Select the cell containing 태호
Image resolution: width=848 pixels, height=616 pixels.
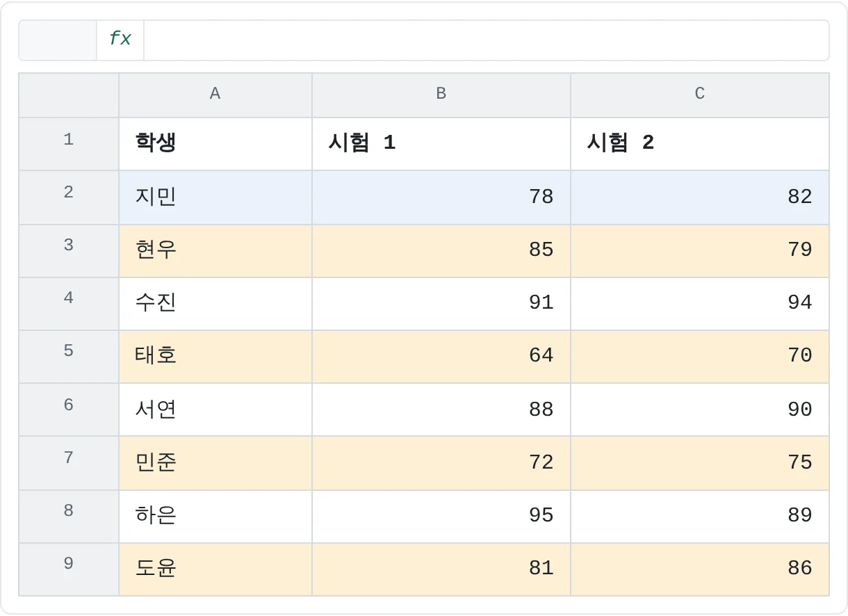(x=215, y=357)
